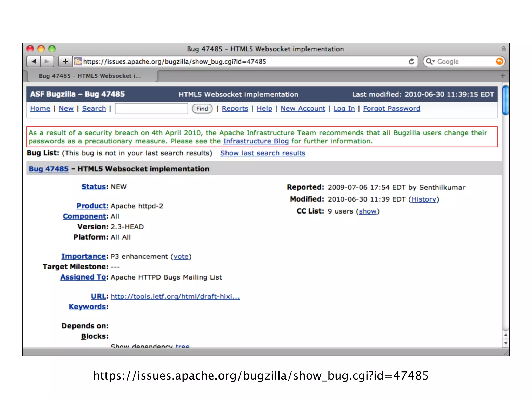Open the Google search magnifier dropdown
Screen dimensions: 532x399
[430, 62]
